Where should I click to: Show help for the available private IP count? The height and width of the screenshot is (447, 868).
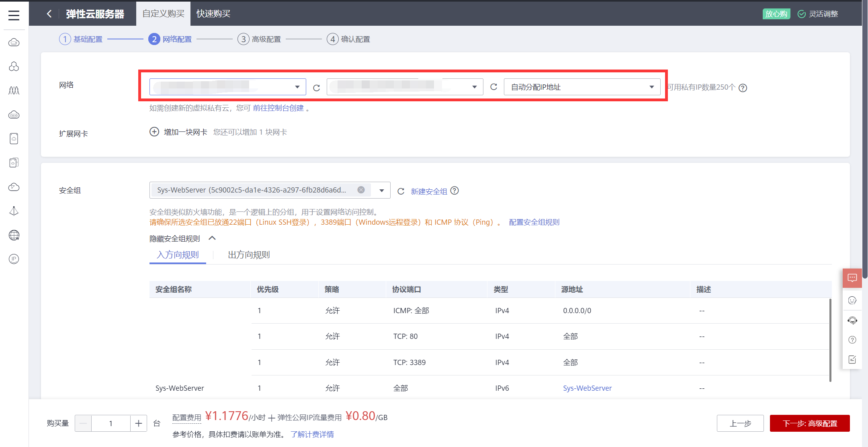pos(743,88)
